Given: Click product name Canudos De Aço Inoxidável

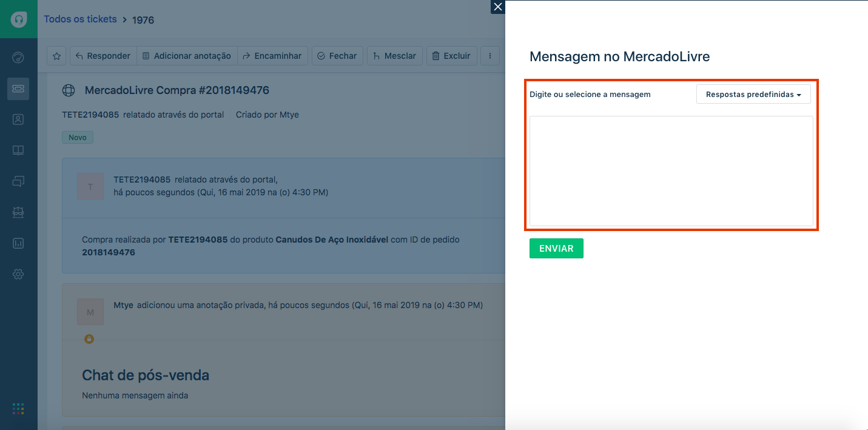Looking at the screenshot, I should click(x=332, y=240).
